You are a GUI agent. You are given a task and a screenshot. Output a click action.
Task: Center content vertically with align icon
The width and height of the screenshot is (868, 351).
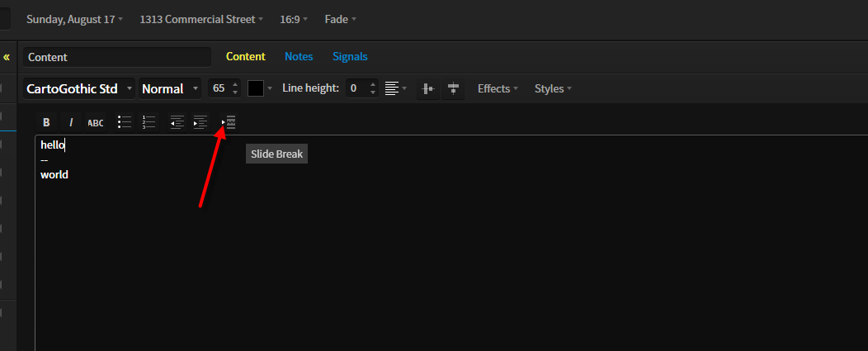click(453, 88)
